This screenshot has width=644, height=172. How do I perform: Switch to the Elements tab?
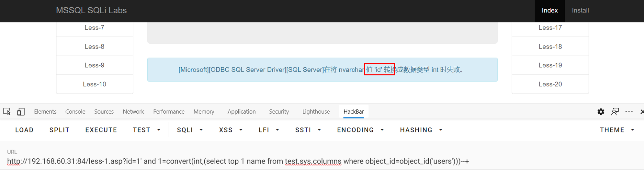tap(45, 112)
